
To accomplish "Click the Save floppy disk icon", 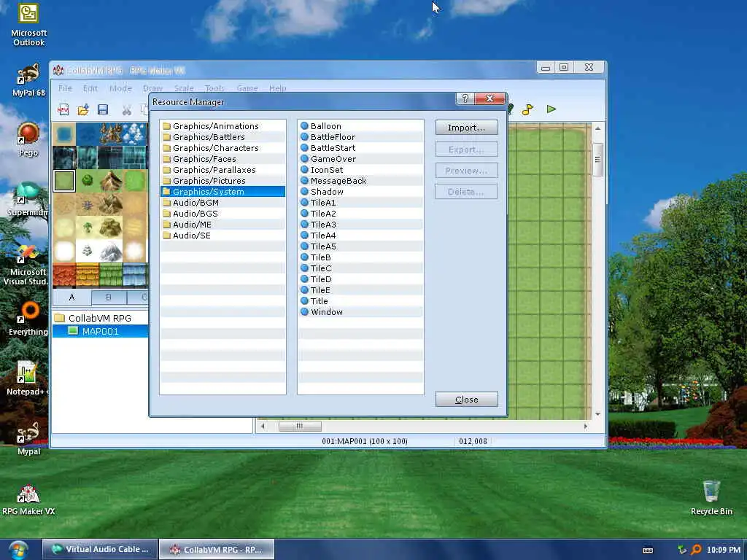I will click(102, 109).
